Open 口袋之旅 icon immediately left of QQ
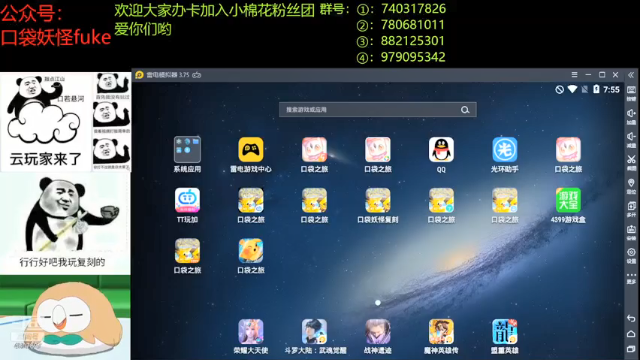This screenshot has height=360, width=640. click(378, 150)
